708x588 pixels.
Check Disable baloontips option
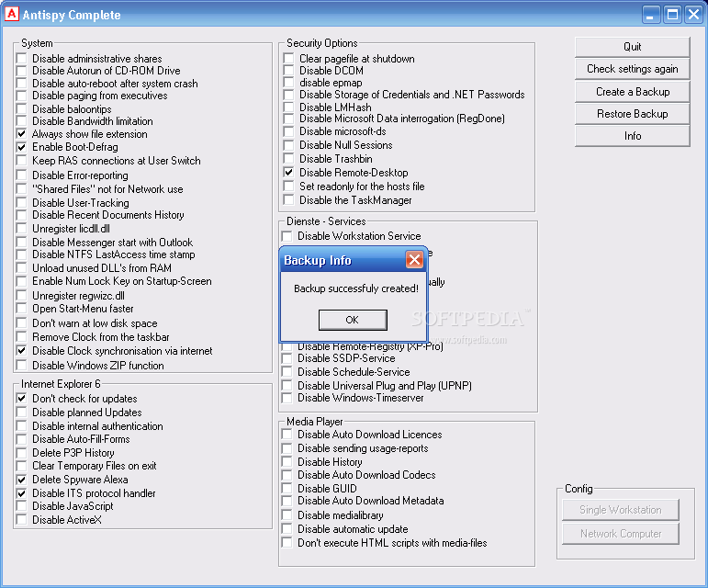coord(21,108)
